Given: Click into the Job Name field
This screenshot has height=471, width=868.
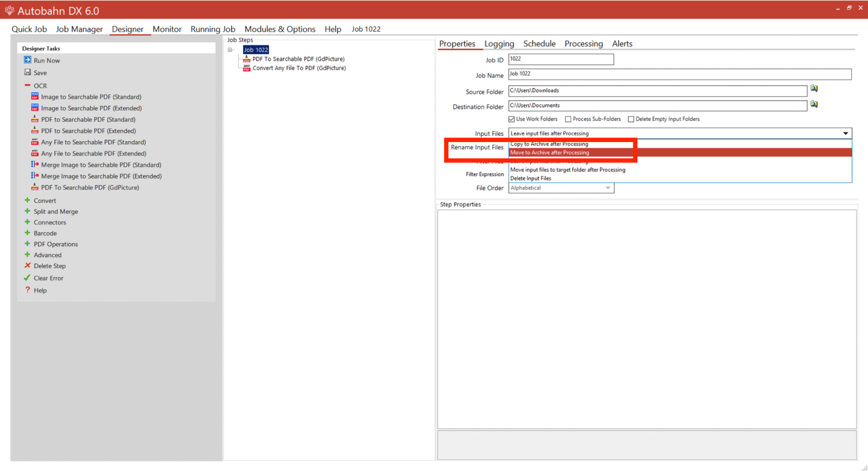Looking at the screenshot, I should click(679, 74).
